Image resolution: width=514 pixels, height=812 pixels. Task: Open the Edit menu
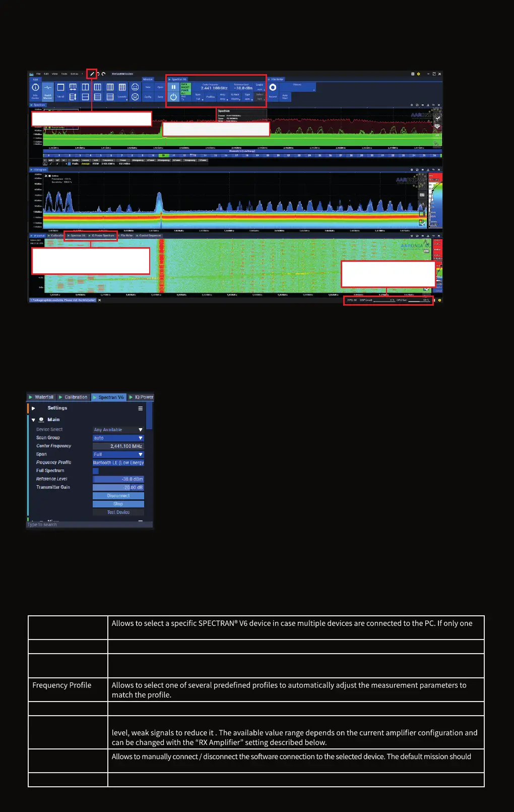(x=46, y=74)
